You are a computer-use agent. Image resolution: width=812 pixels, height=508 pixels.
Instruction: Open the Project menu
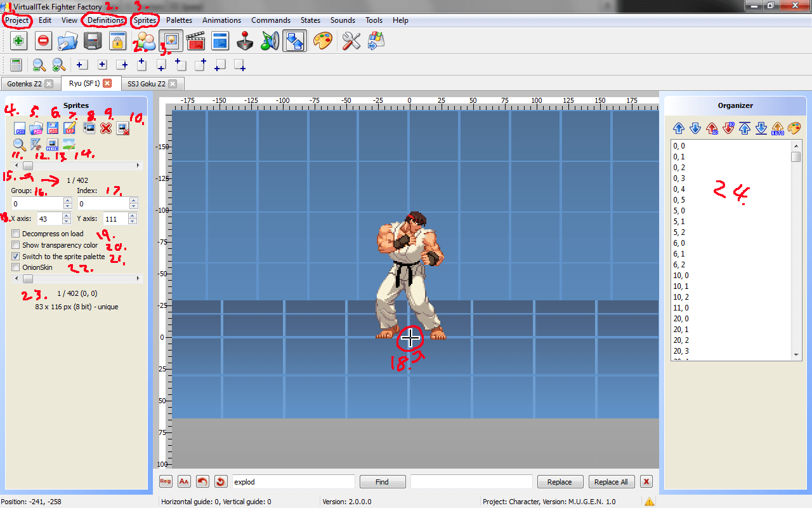(x=17, y=20)
